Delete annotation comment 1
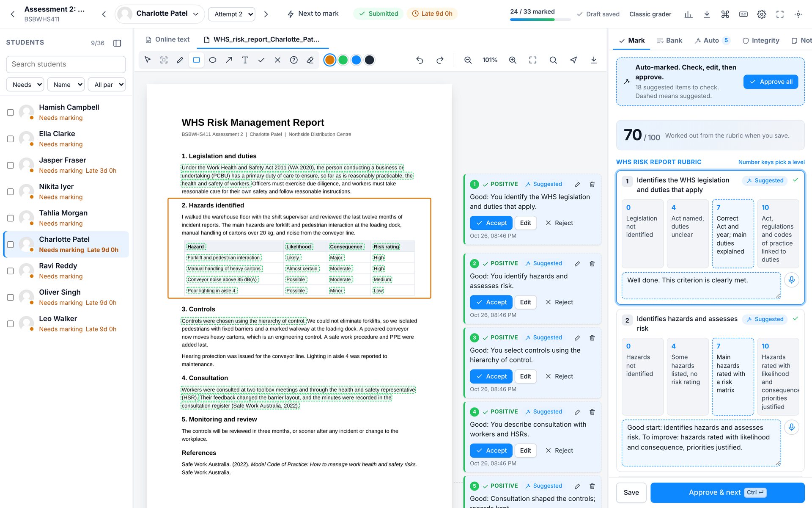This screenshot has width=812, height=508. [592, 184]
